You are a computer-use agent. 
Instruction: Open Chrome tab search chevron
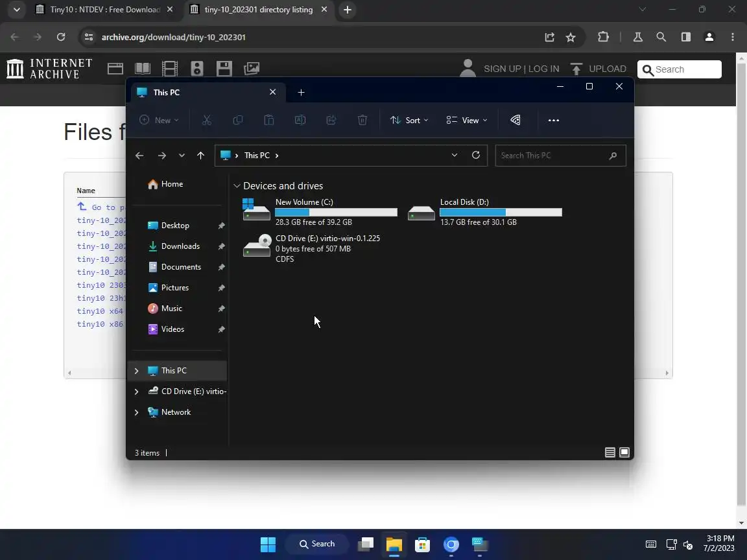pyautogui.click(x=16, y=10)
